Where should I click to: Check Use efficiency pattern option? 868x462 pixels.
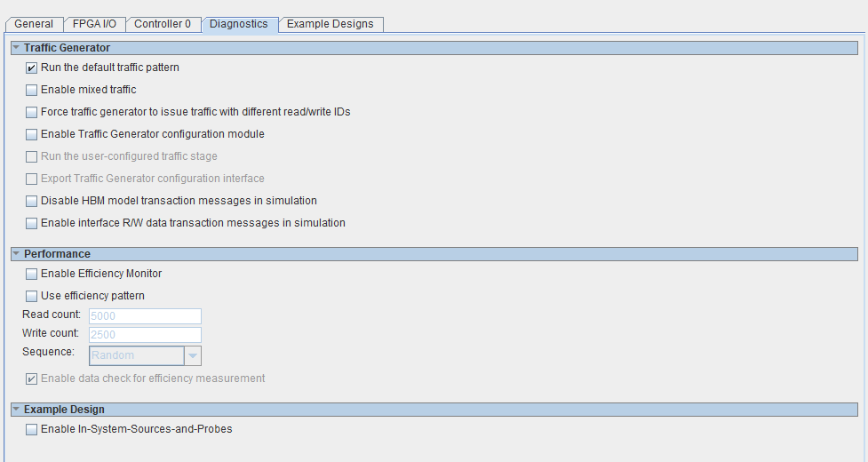(x=32, y=296)
